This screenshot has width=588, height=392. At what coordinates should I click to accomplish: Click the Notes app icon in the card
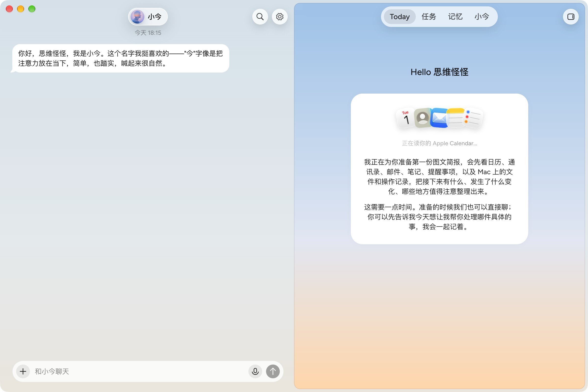(455, 118)
